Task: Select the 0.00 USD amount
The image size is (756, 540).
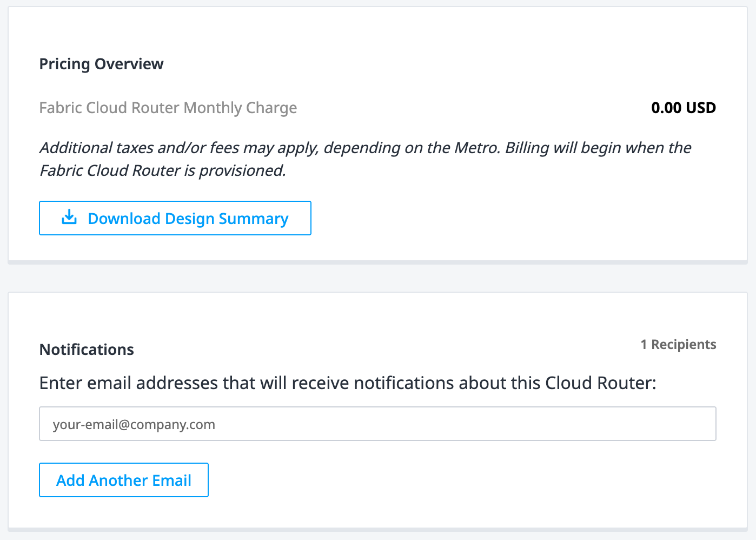Action: pos(684,108)
